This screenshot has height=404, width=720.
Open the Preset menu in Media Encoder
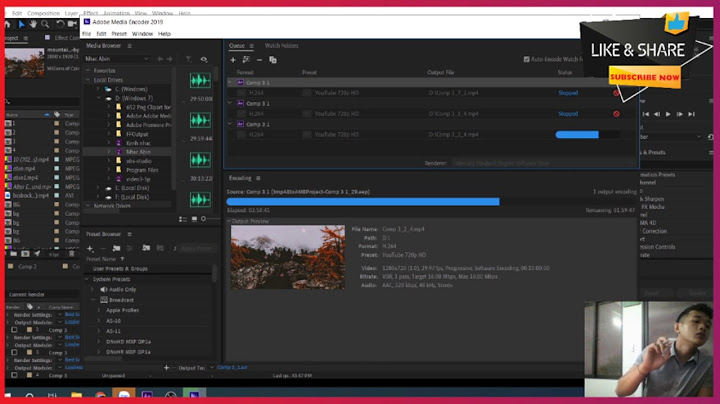coord(119,34)
